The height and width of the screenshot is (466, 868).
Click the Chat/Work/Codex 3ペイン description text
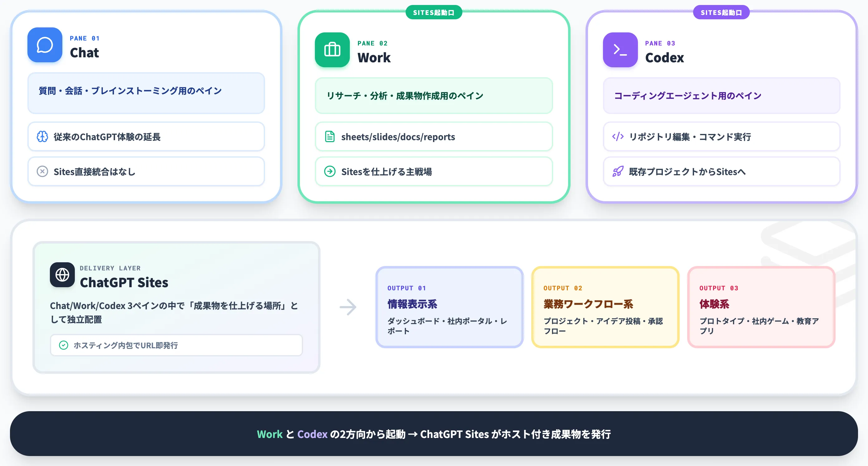coord(174,312)
